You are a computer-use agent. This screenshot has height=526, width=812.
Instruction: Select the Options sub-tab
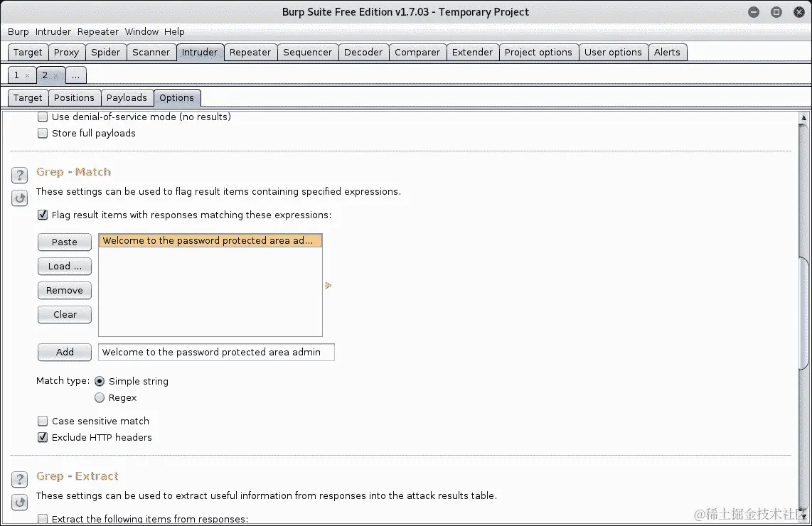point(176,98)
